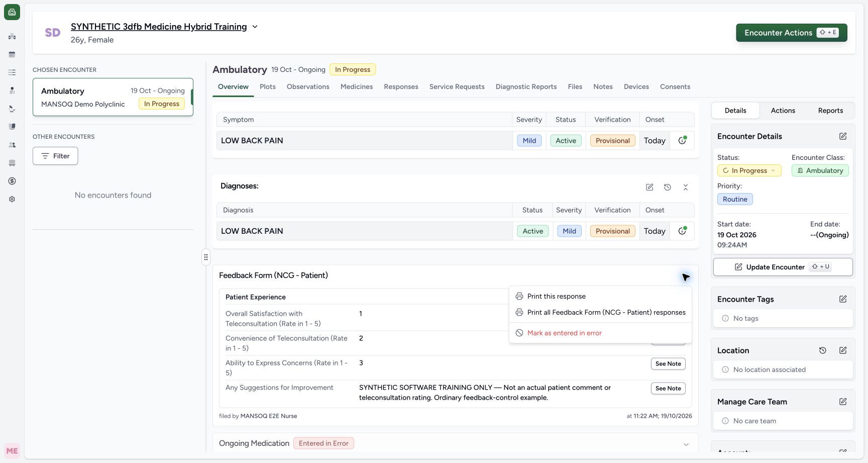Click the Update Encounter button
The image size is (868, 463).
tap(783, 267)
